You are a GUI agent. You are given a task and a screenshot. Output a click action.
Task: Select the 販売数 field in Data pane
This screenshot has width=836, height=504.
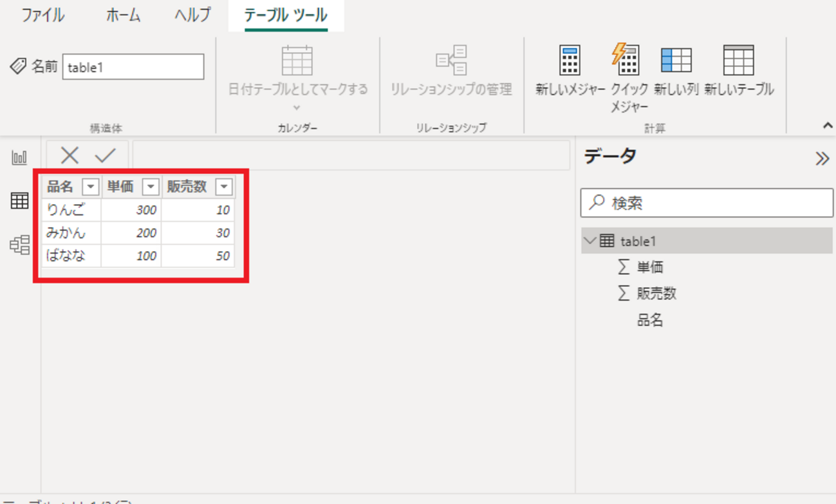point(656,294)
